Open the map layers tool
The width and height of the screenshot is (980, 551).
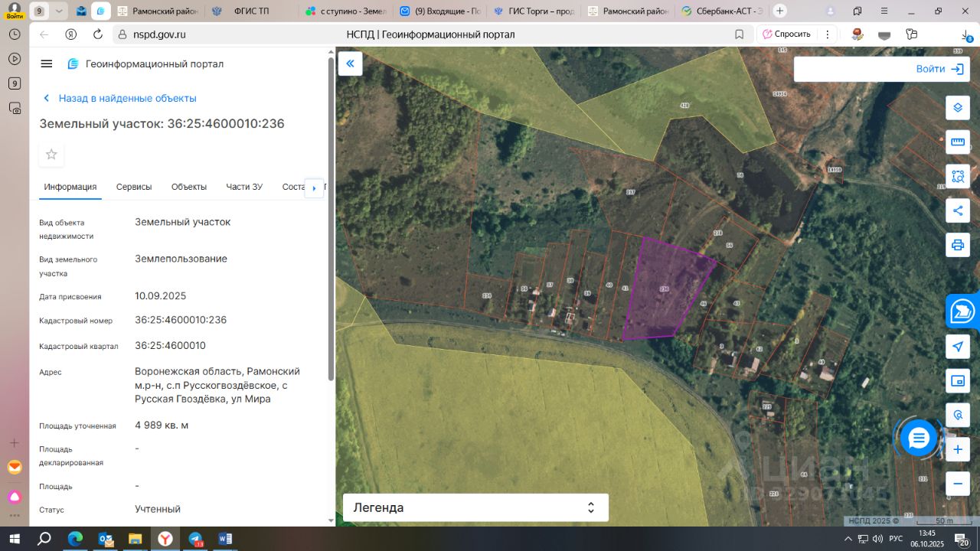[x=958, y=107]
